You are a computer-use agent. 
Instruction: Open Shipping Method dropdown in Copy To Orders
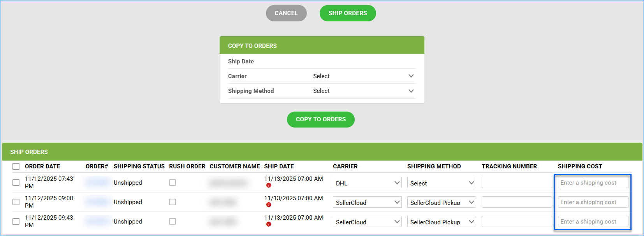tap(363, 91)
